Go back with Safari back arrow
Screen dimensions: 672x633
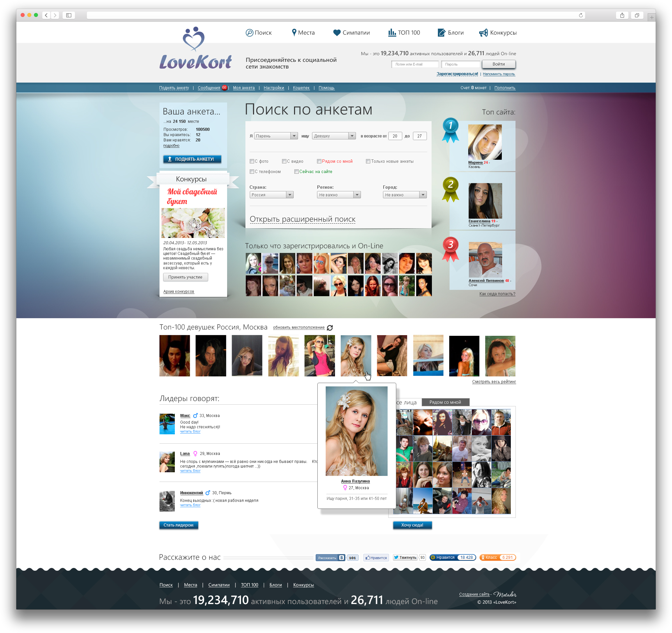[46, 15]
